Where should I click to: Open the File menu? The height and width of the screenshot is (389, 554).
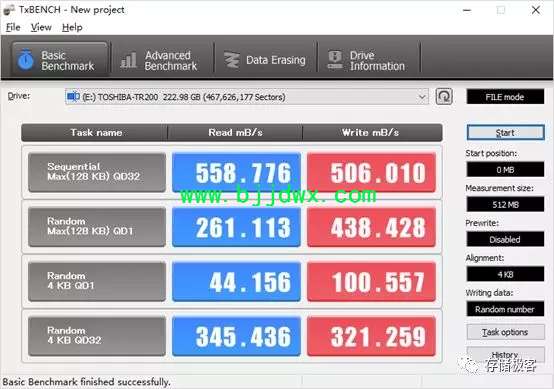(13, 27)
